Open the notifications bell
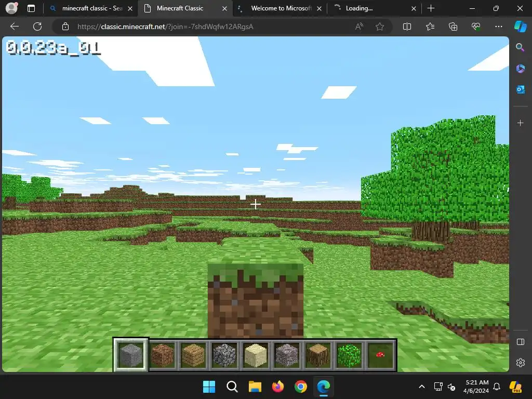This screenshot has height=399, width=532. coord(497,387)
